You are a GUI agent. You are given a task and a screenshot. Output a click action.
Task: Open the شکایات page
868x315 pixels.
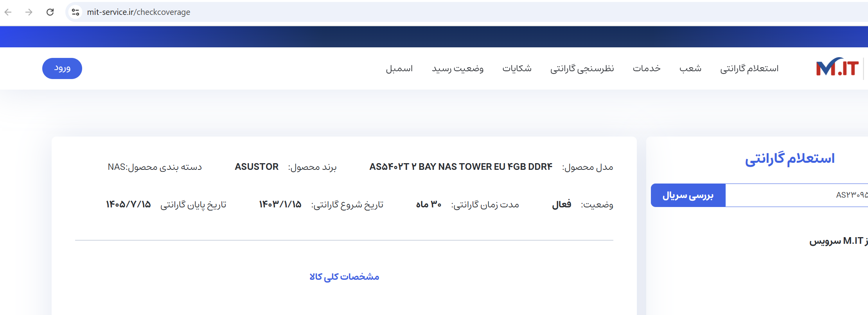517,68
